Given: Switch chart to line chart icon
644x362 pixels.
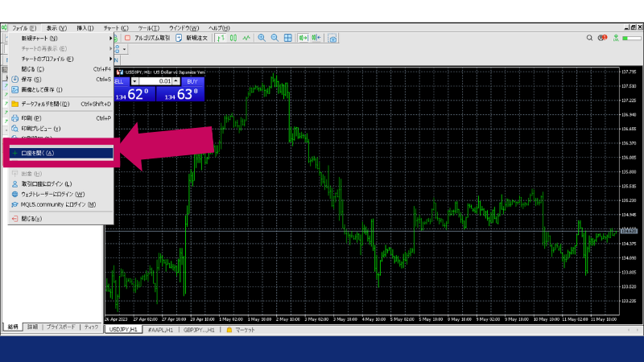Looking at the screenshot, I should click(245, 38).
